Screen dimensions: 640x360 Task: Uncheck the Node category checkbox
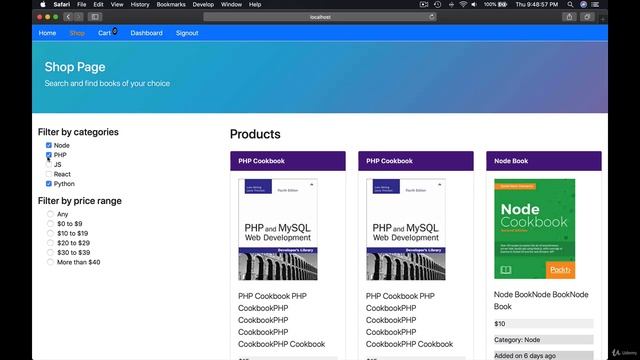(x=49, y=145)
